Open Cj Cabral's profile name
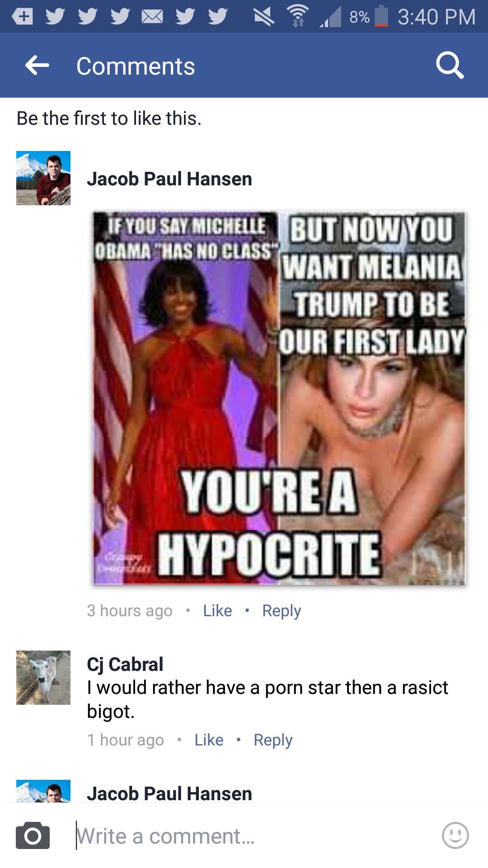 125,664
